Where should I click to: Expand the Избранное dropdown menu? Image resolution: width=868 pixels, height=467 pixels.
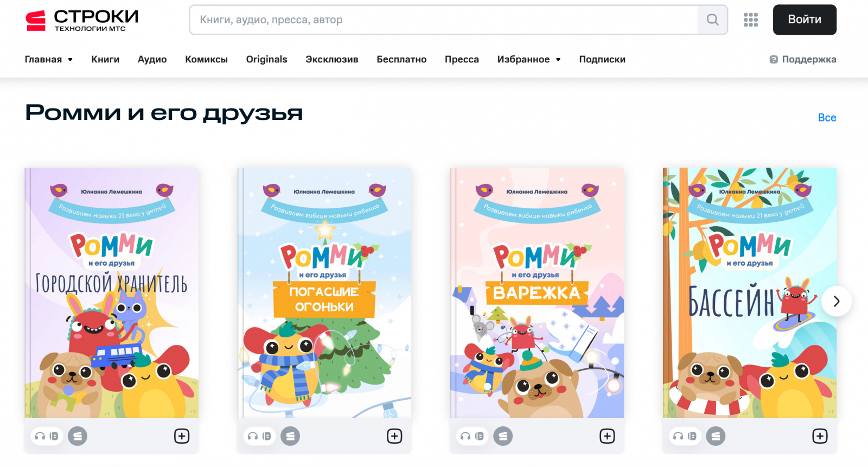[x=529, y=60]
